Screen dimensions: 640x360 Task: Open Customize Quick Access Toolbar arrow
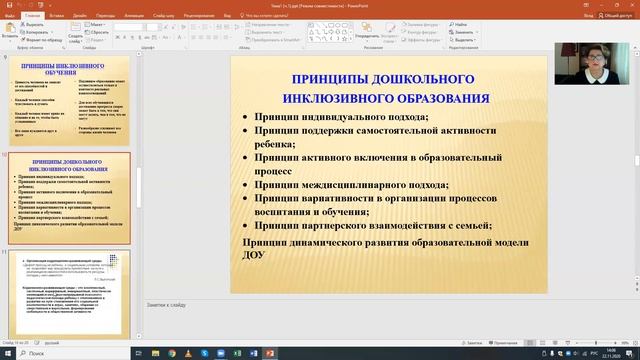(50, 6)
